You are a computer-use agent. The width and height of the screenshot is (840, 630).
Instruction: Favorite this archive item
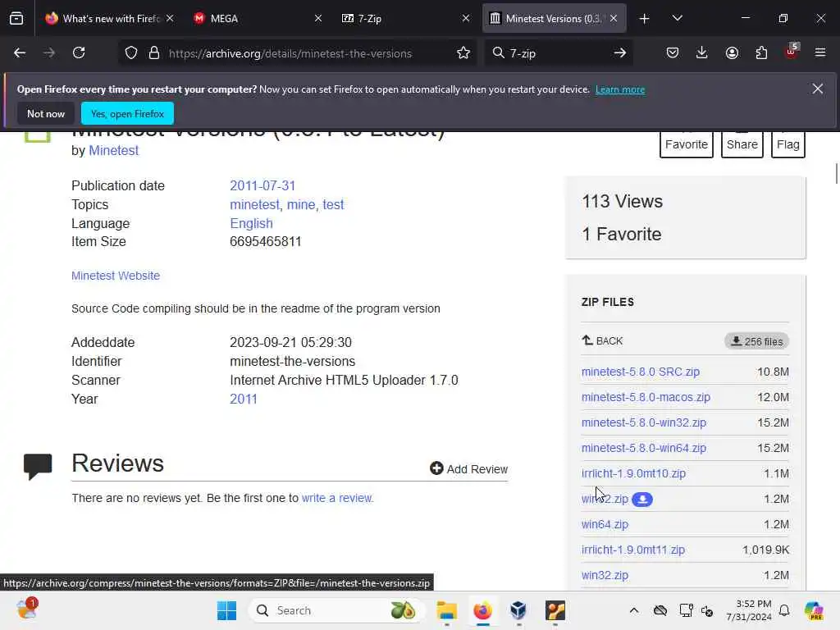click(x=687, y=144)
